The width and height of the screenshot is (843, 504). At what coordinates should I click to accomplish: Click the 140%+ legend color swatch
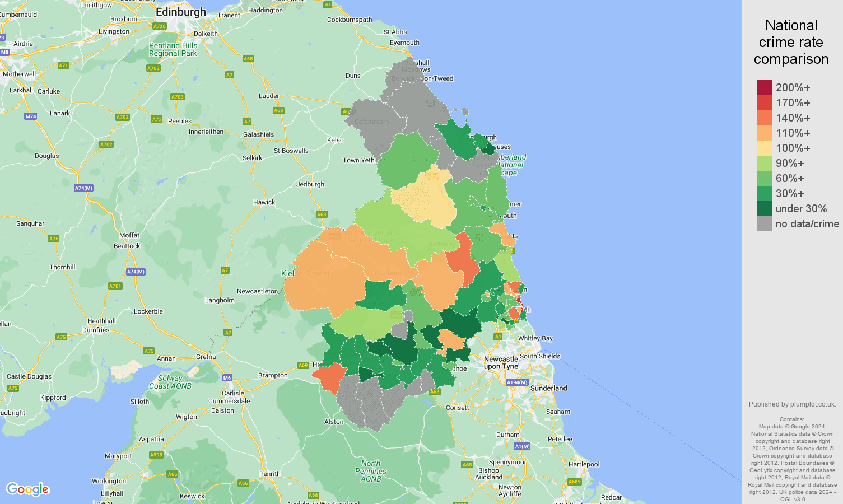pos(764,118)
